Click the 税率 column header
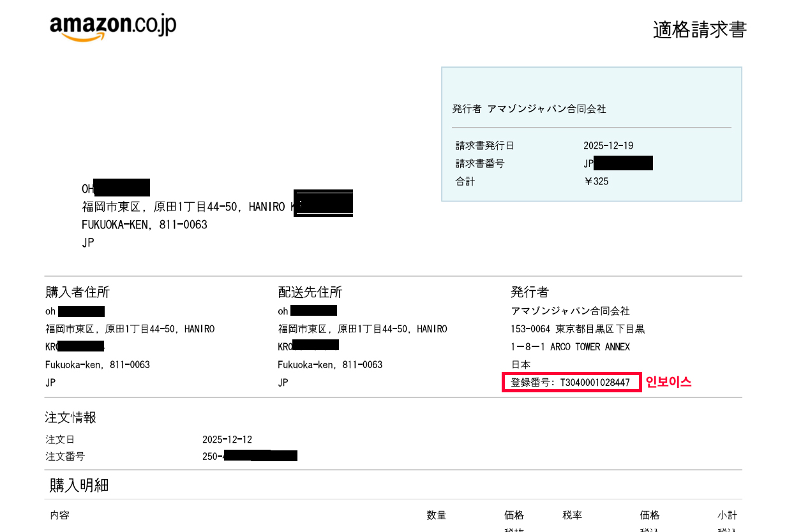The image size is (787, 532). 573,515
